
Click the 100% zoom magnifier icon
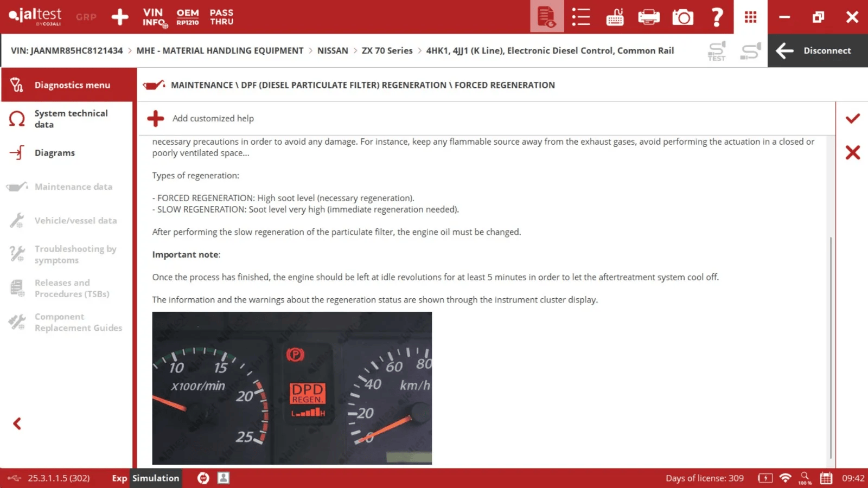[805, 478]
